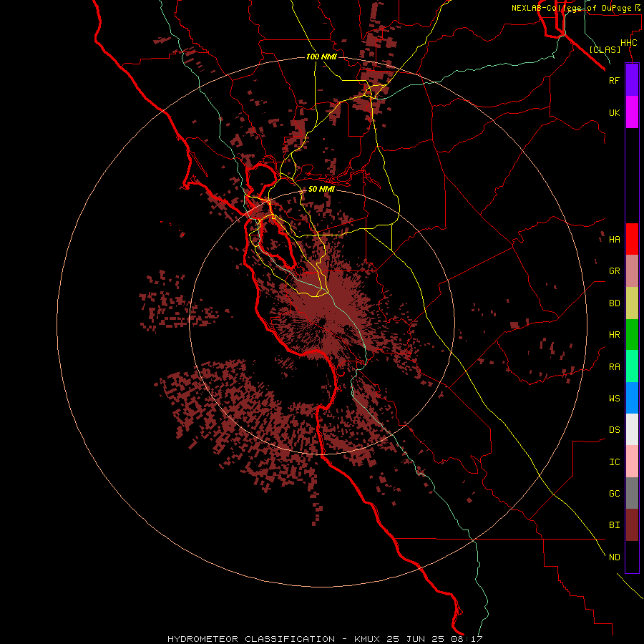Click the IC legend label
This screenshot has height=644, width=644.
pos(614,462)
